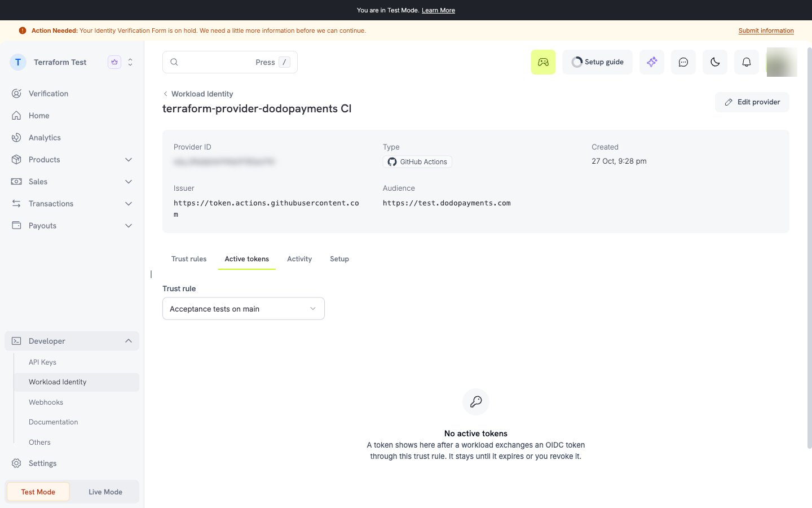
Task: Click the crown plan icon beside Terraform Test
Action: [x=114, y=62]
